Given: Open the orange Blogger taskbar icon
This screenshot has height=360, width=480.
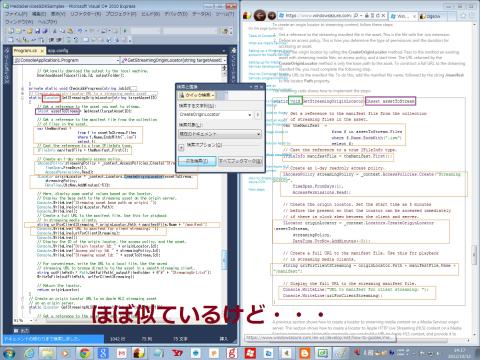Looking at the screenshot, I should 304,353.
